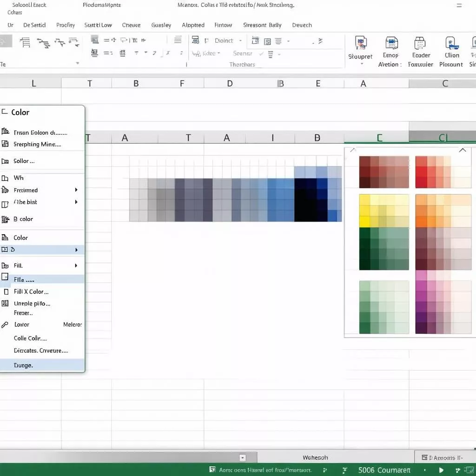Toggle the small sort arrow icon near the filter tools
The image size is (476, 476).
tap(319, 42)
